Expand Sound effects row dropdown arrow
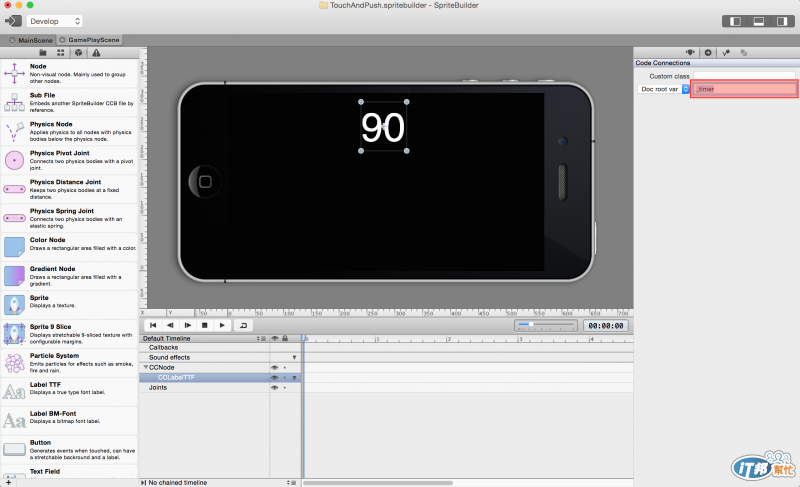 (294, 357)
